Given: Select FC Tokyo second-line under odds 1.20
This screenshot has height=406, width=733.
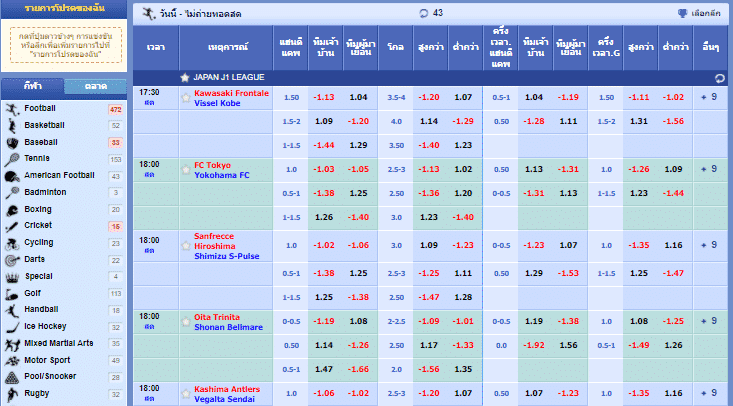Looking at the screenshot, I should (463, 193).
